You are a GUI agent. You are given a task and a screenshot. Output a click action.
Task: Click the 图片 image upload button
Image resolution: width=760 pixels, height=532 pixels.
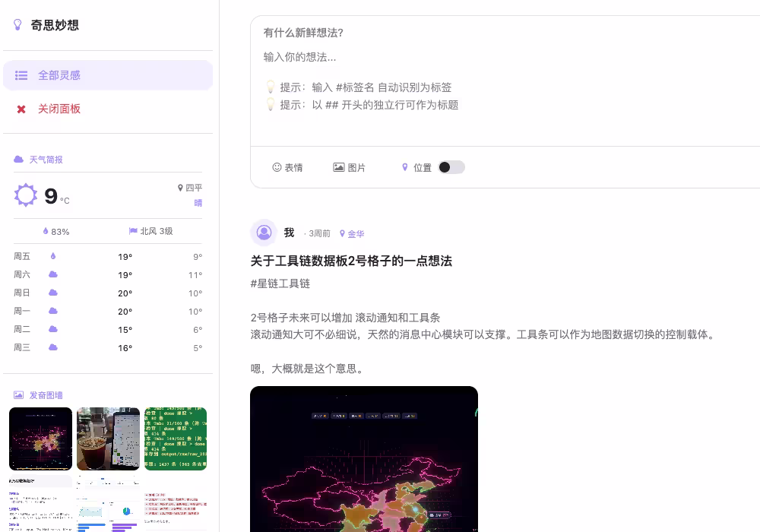349,167
